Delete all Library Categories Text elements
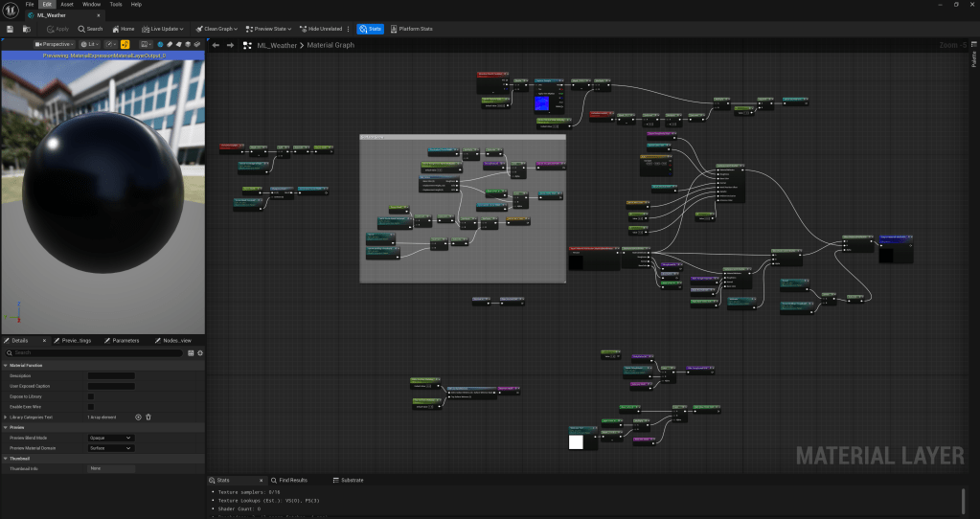The image size is (980, 519). click(148, 417)
